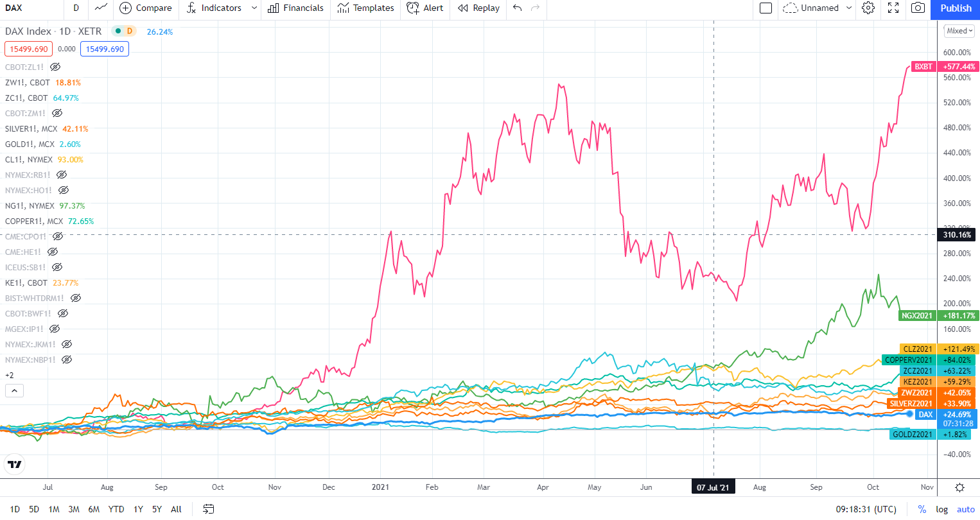Redo the chart action
980x520 pixels.
(536, 8)
